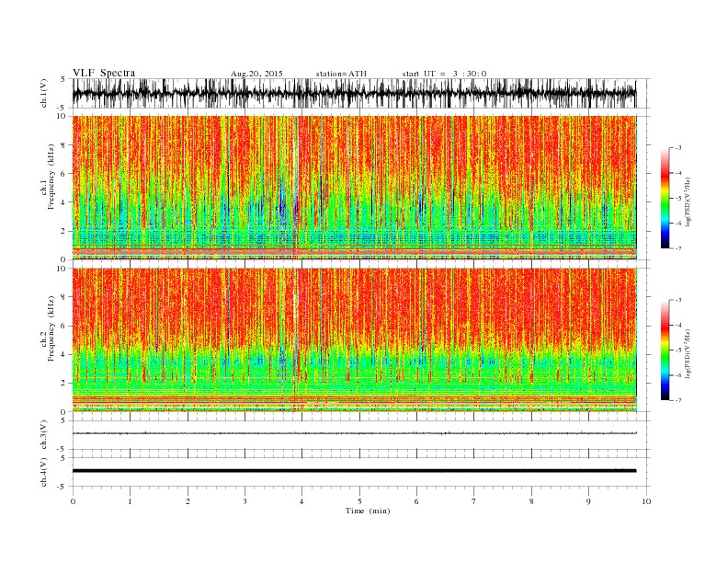The image size is (728, 563).
Task: Click time axis tick label "8"
Action: click(531, 501)
